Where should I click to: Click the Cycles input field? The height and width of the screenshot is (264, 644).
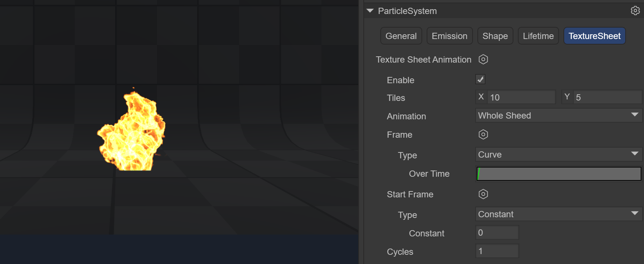[x=497, y=251]
